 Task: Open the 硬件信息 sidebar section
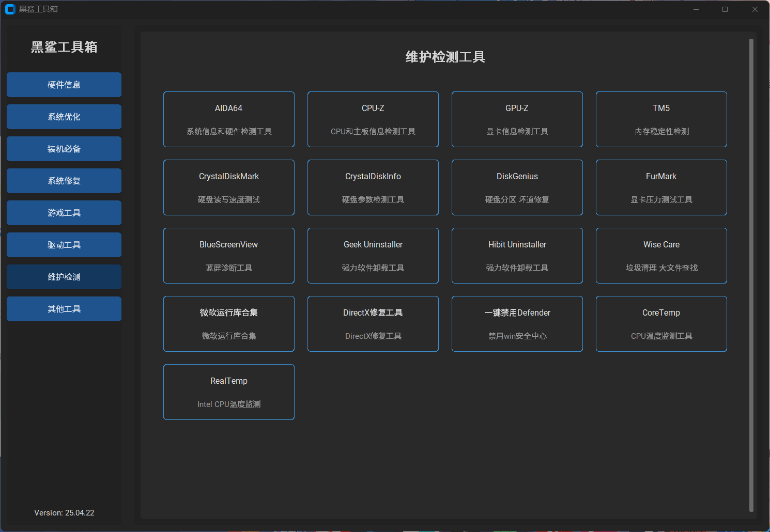pyautogui.click(x=64, y=85)
